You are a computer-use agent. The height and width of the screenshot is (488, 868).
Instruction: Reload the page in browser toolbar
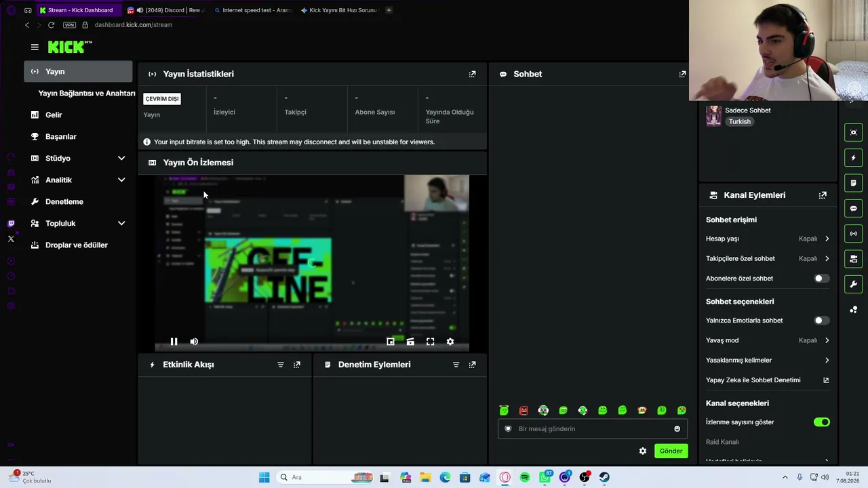pos(51,25)
